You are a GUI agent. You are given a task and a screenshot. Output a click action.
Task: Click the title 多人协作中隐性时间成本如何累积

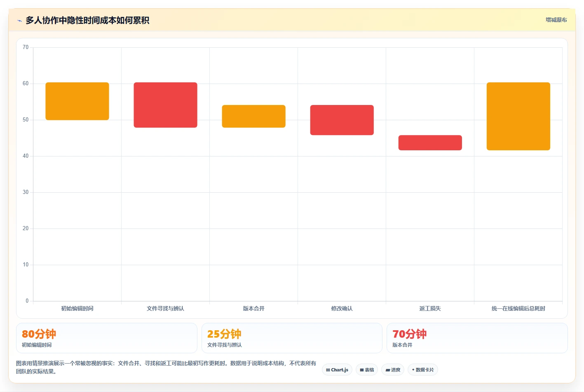tap(87, 21)
